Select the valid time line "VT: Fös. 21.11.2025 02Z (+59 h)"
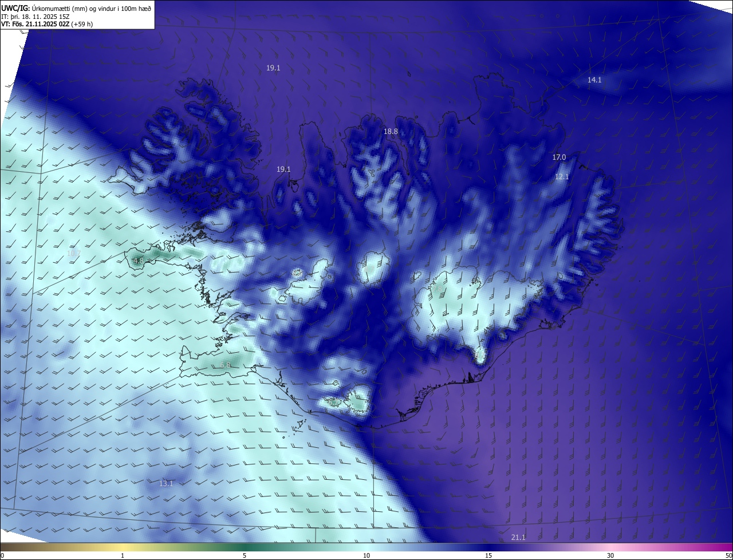 47,24
